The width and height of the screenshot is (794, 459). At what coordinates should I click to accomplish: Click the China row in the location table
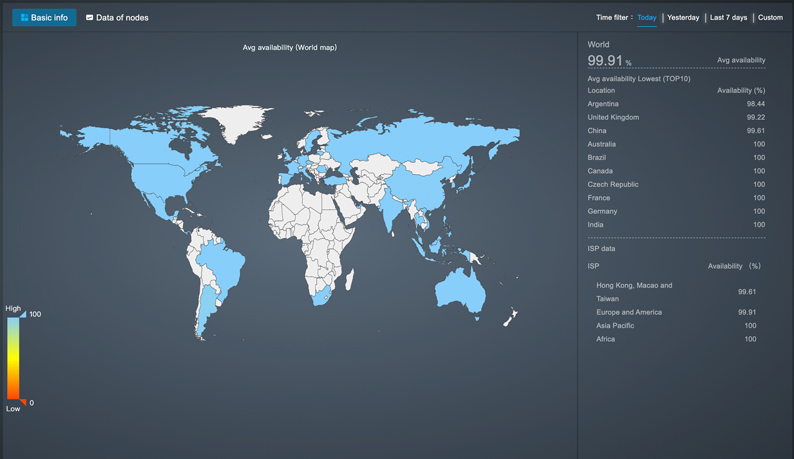click(x=676, y=131)
